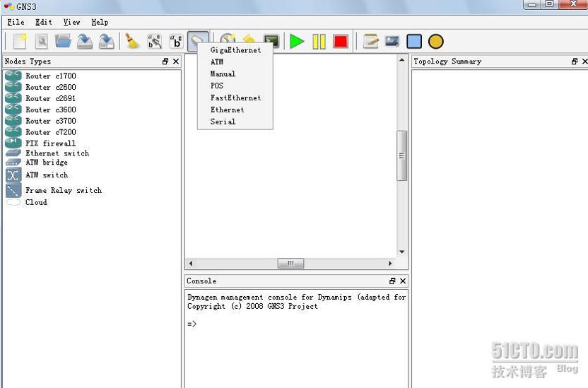Minimize the GNS3 window

tap(531, 4)
